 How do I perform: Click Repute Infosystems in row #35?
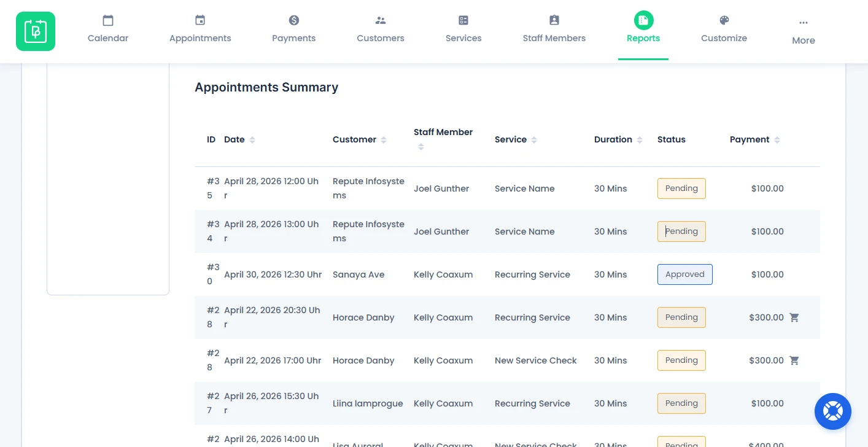[368, 189]
